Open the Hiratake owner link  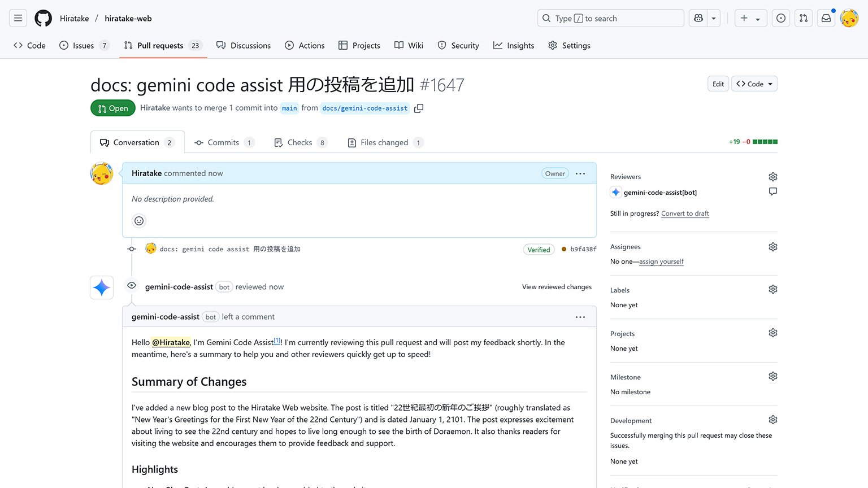[75, 18]
